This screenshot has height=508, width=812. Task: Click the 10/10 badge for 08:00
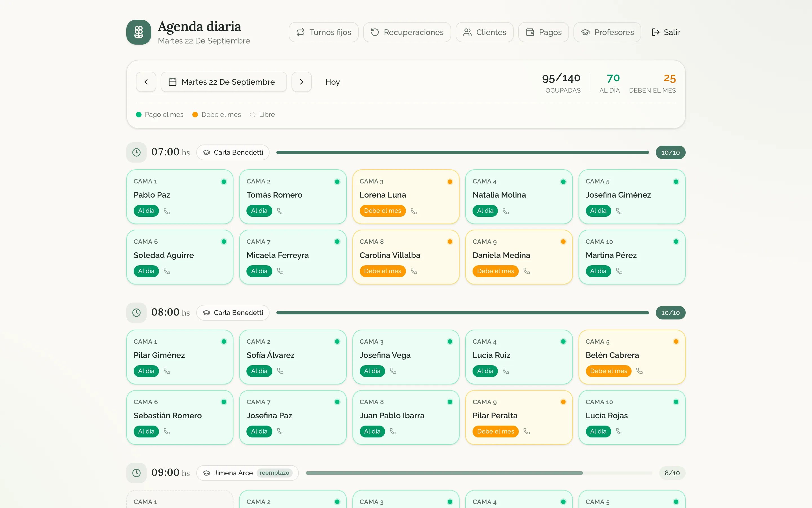tap(670, 312)
